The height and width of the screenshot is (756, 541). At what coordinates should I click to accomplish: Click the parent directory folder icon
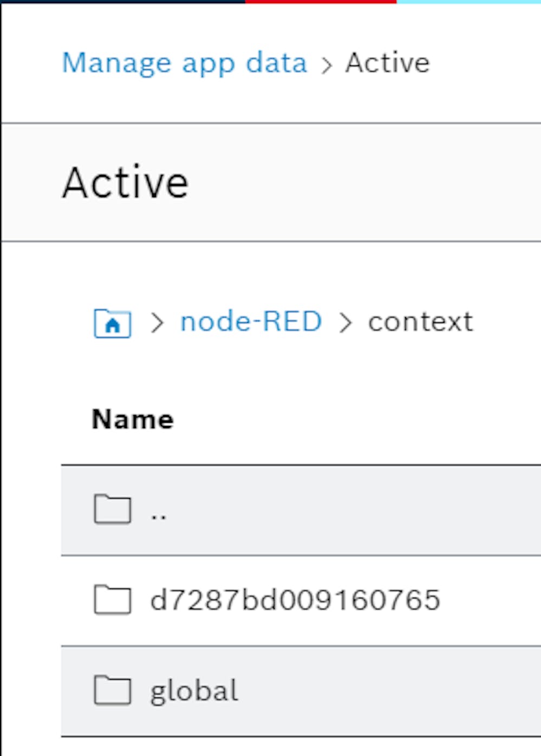click(112, 509)
